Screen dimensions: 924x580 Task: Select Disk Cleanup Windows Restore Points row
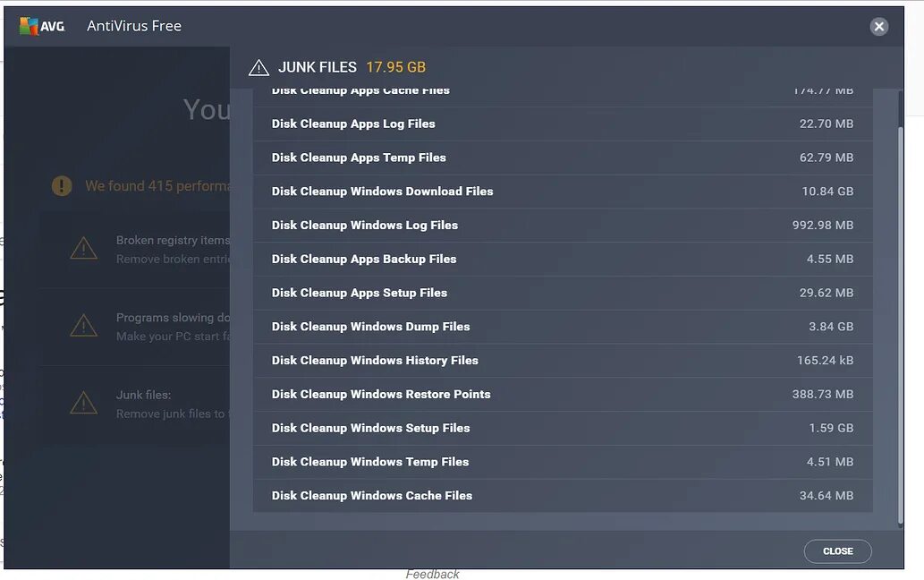click(563, 394)
